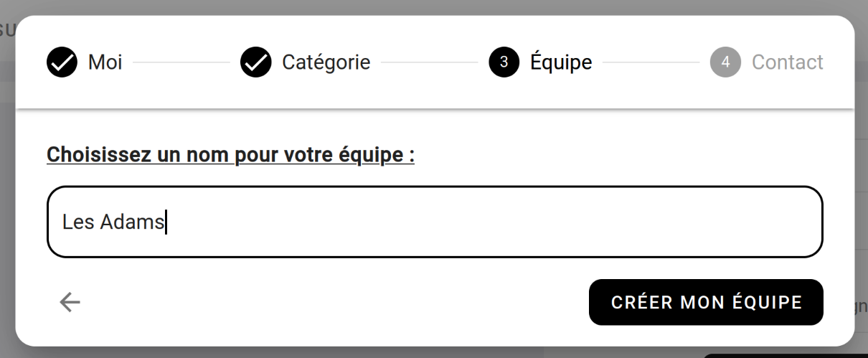Click the checkmark icon beside Moi
This screenshot has height=358, width=868.
click(62, 62)
